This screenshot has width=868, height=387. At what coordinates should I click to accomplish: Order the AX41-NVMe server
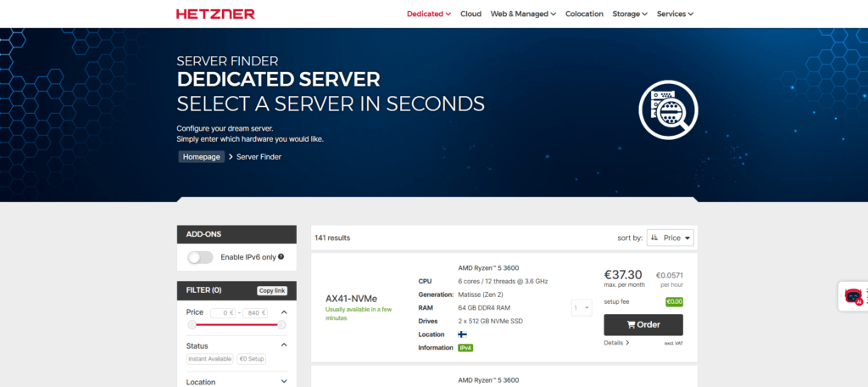[643, 324]
